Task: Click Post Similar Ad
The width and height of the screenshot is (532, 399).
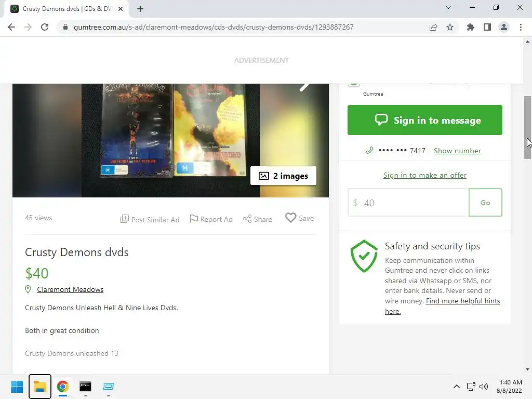Action: point(150,220)
